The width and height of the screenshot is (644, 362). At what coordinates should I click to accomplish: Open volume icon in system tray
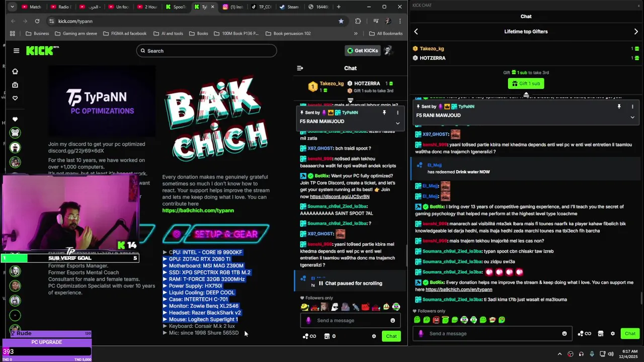(612, 354)
